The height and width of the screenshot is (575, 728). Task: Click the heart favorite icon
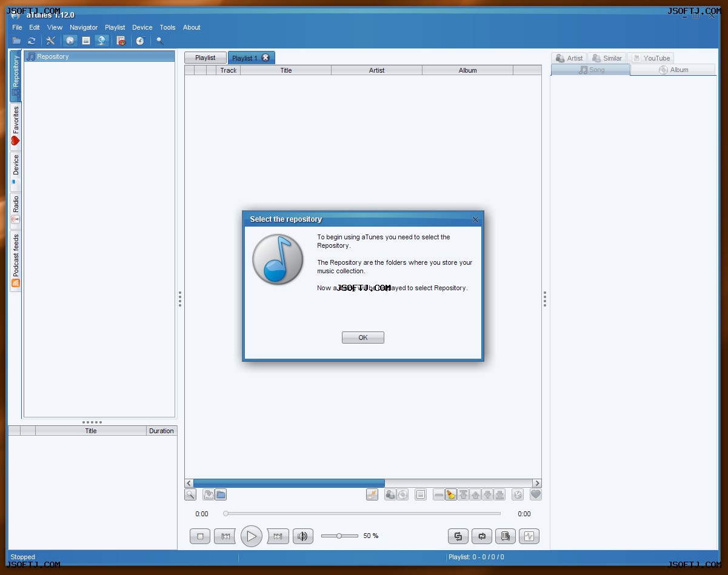point(536,494)
